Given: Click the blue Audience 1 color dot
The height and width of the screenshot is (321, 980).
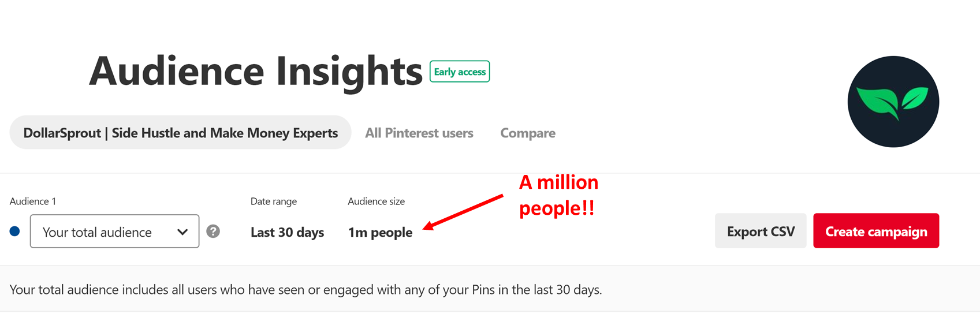Looking at the screenshot, I should 15,232.
